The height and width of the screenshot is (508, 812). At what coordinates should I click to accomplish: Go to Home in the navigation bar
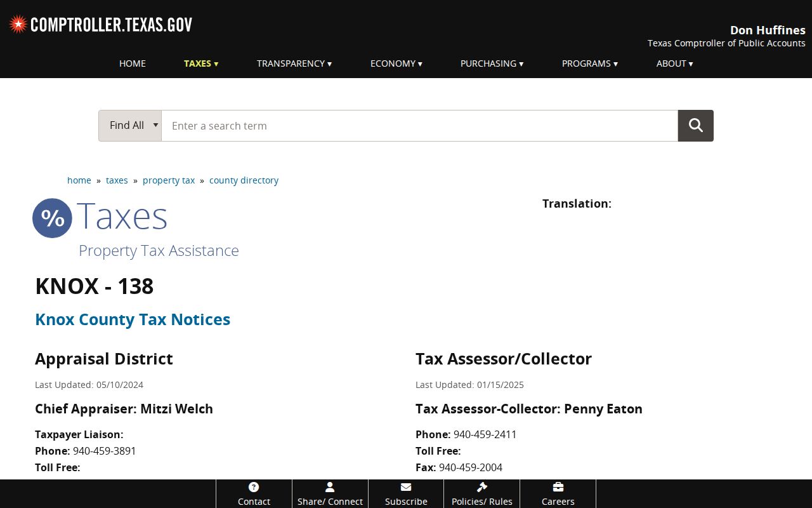pos(133,63)
